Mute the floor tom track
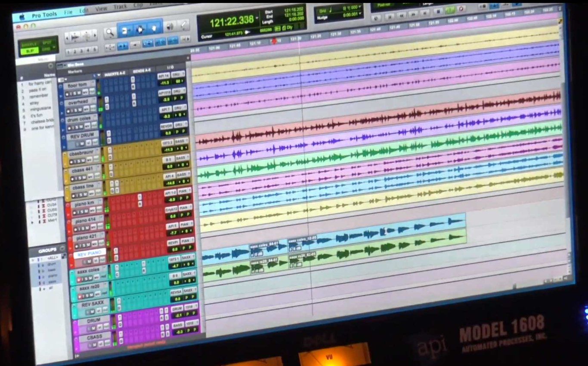 (79, 93)
